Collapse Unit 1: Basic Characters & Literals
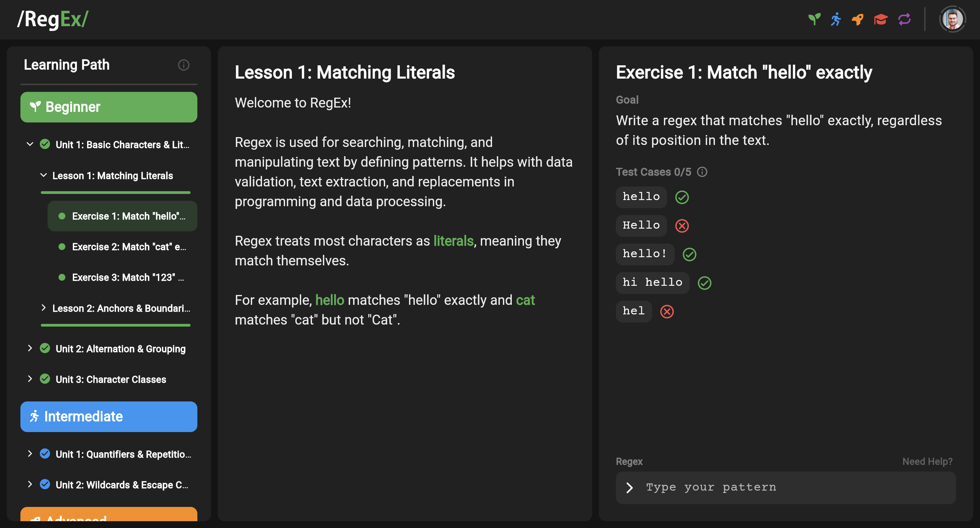 [x=30, y=144]
